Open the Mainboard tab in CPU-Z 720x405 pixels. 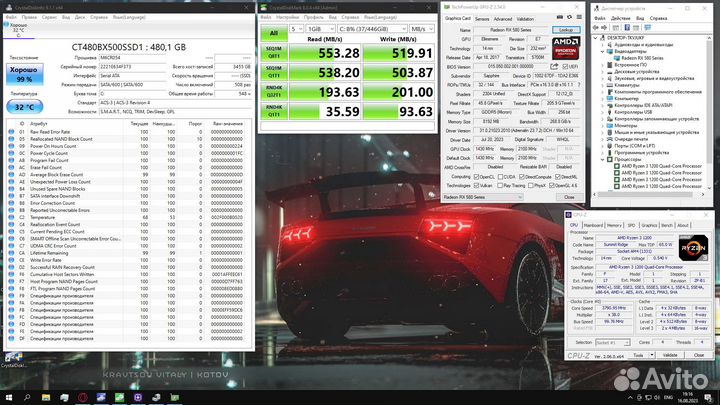(593, 225)
